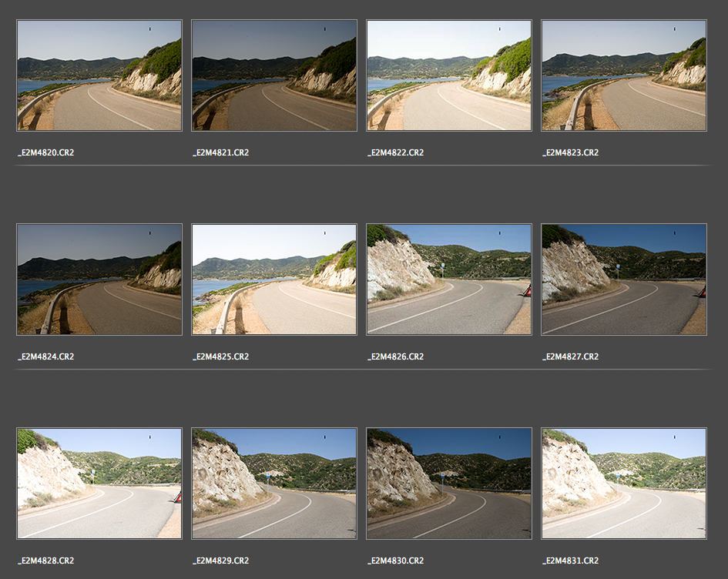Click the filename label _E2M4831.CR2
Screen dimensions: 728x579
[570, 561]
